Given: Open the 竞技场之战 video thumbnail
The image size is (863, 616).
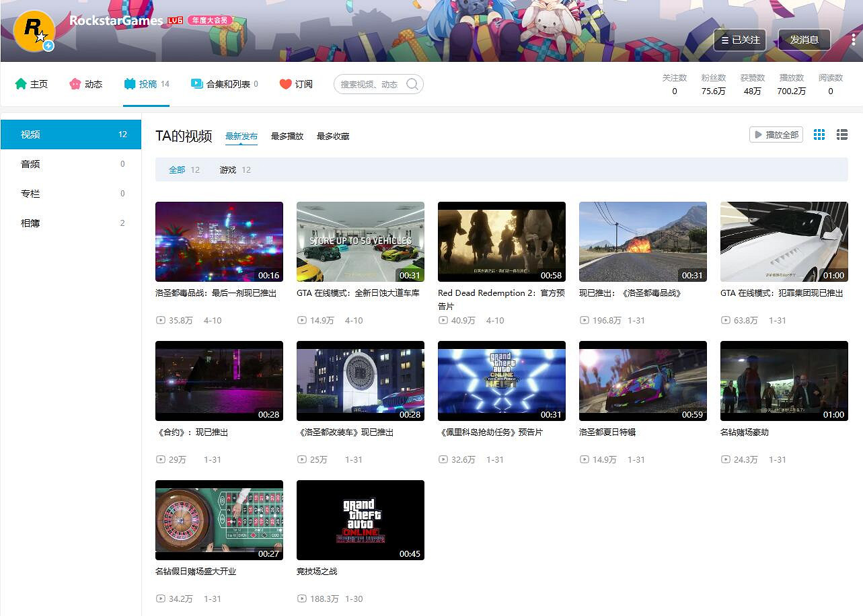Looking at the screenshot, I should (360, 519).
